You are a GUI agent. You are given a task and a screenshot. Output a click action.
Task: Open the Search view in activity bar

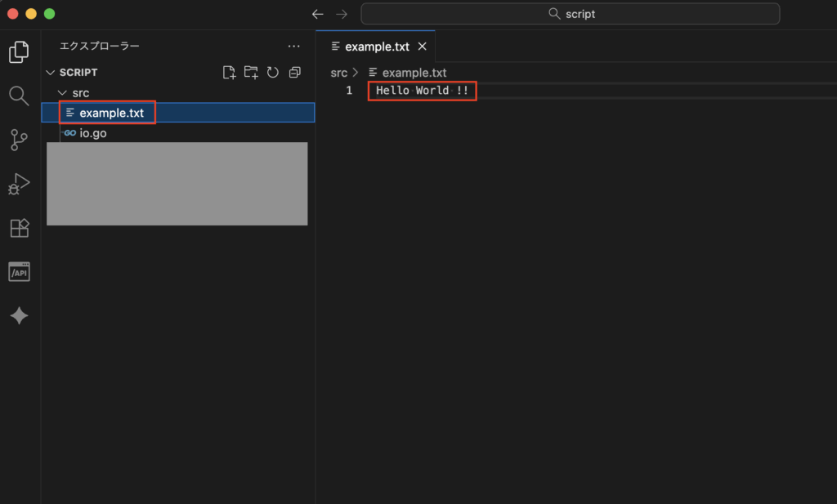pyautogui.click(x=19, y=96)
